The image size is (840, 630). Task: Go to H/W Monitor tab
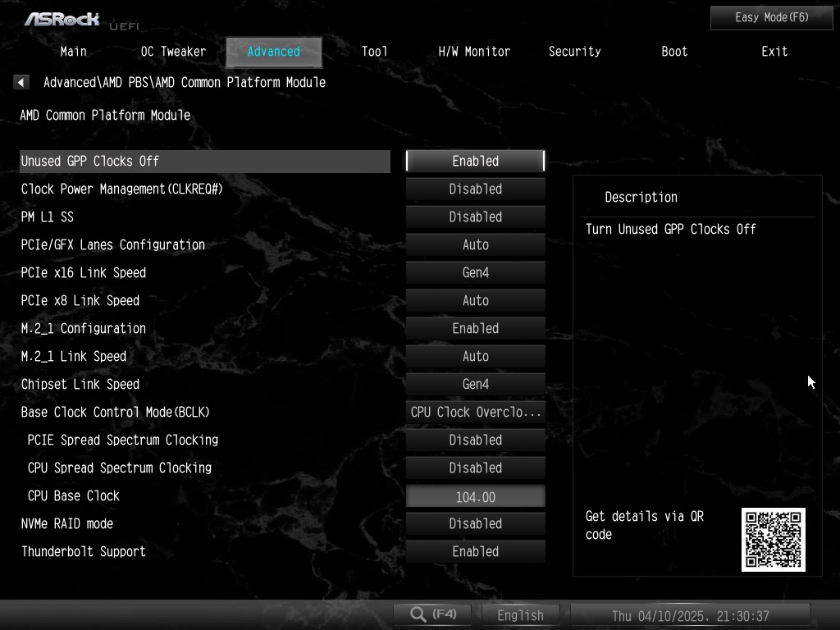click(474, 52)
